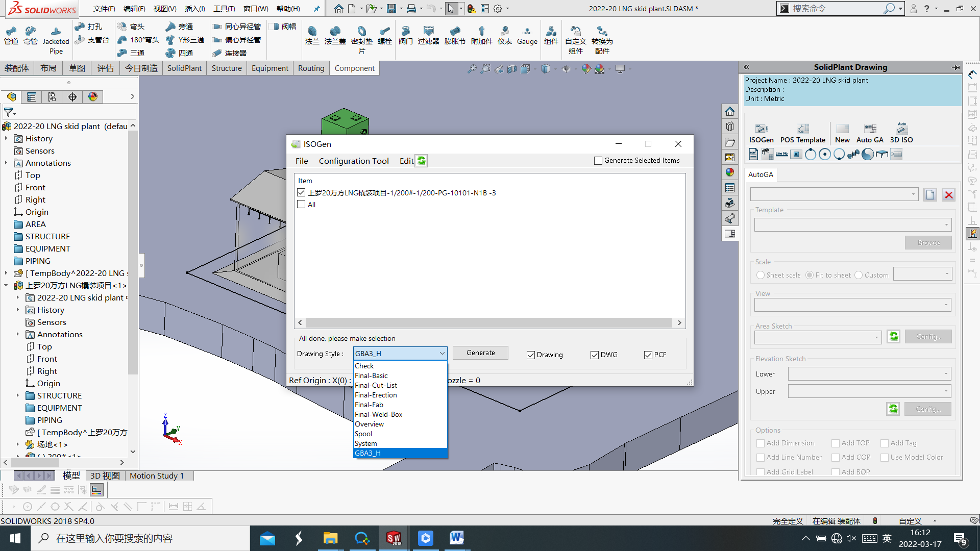The width and height of the screenshot is (980, 551).
Task: Toggle the PCF output checkbox
Action: tap(648, 355)
